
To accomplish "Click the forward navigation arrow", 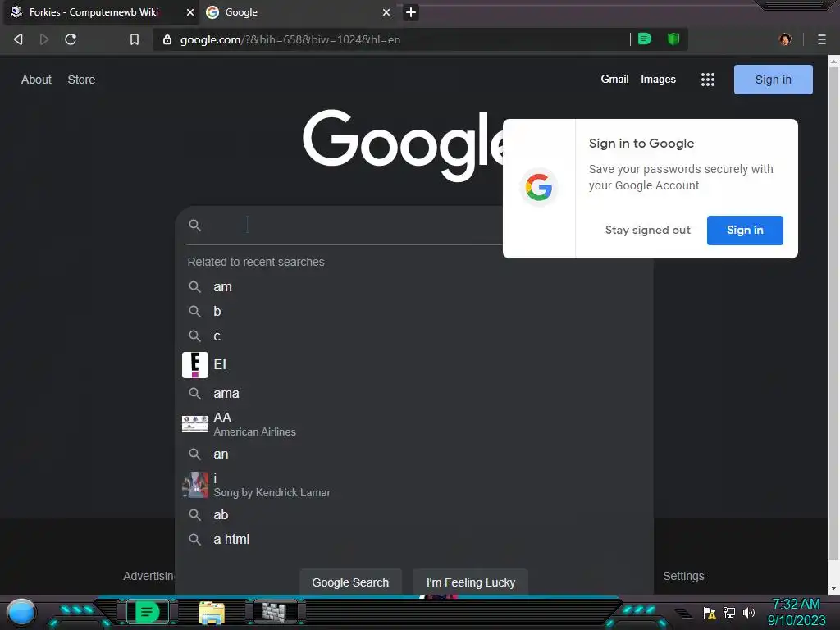I will (x=44, y=39).
